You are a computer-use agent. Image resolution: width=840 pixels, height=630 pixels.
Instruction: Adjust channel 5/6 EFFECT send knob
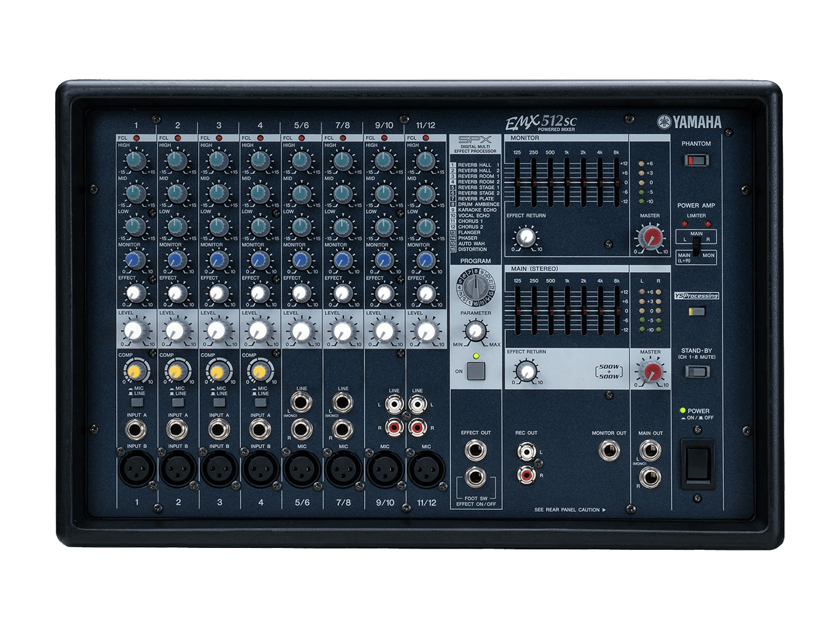[x=301, y=293]
